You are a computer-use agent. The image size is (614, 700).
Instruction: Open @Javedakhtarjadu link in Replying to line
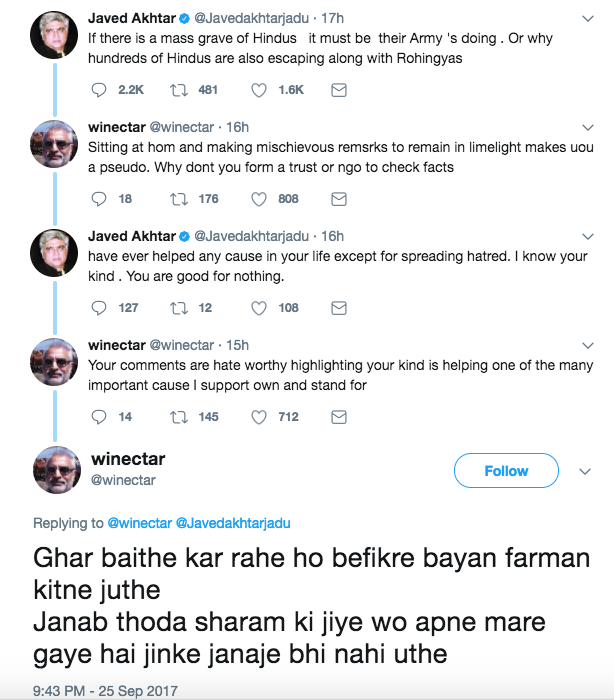point(233,523)
